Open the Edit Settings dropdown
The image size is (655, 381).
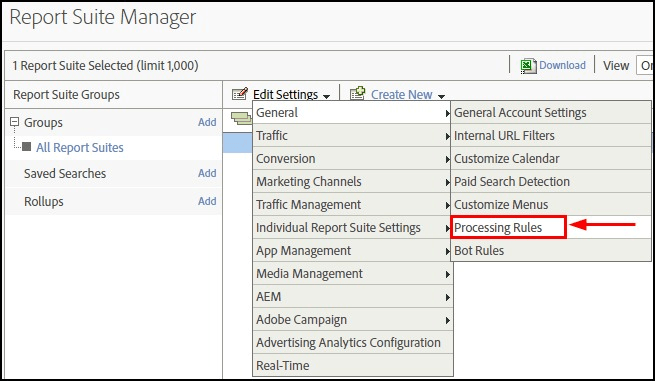pos(292,94)
